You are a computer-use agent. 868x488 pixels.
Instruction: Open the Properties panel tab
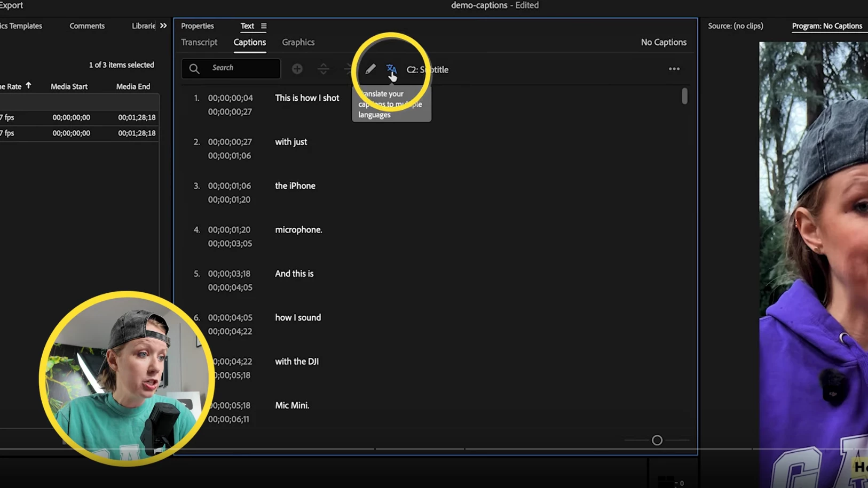coord(198,26)
